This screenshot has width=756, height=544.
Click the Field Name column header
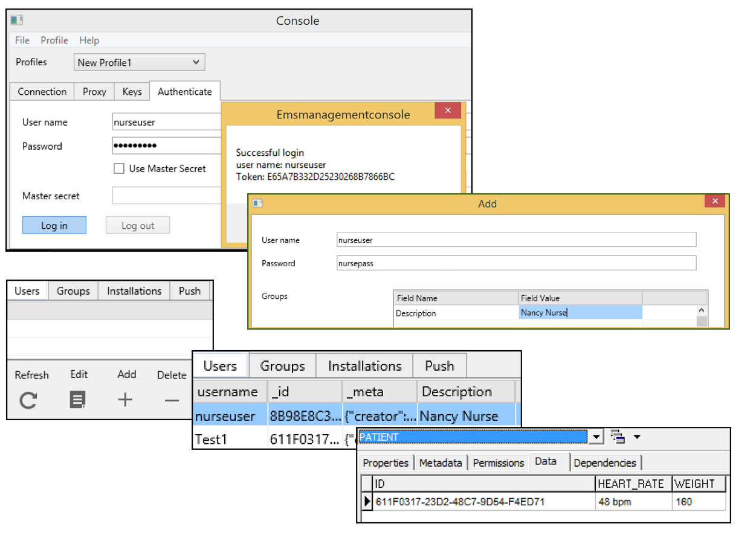[456, 298]
